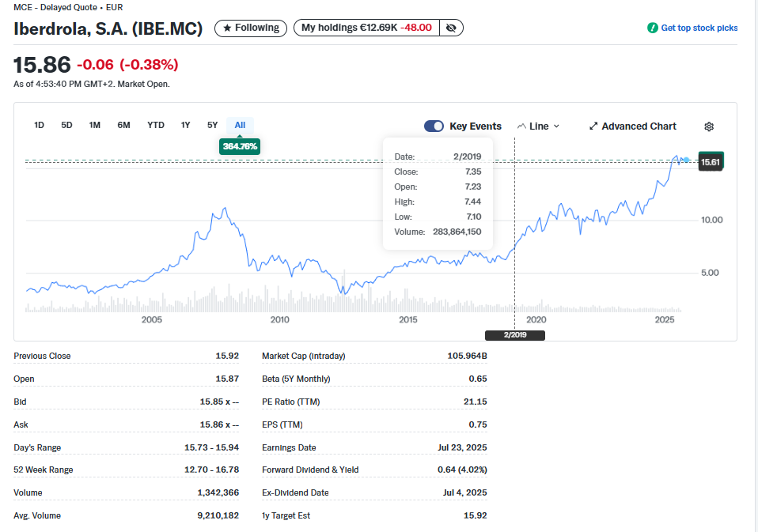
Task: Select the 5D time range tab
Action: click(x=66, y=126)
